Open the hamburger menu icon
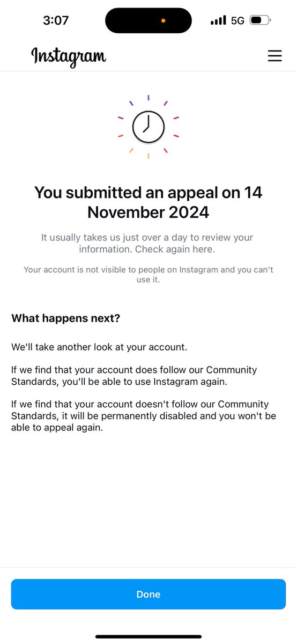 pos(274,56)
